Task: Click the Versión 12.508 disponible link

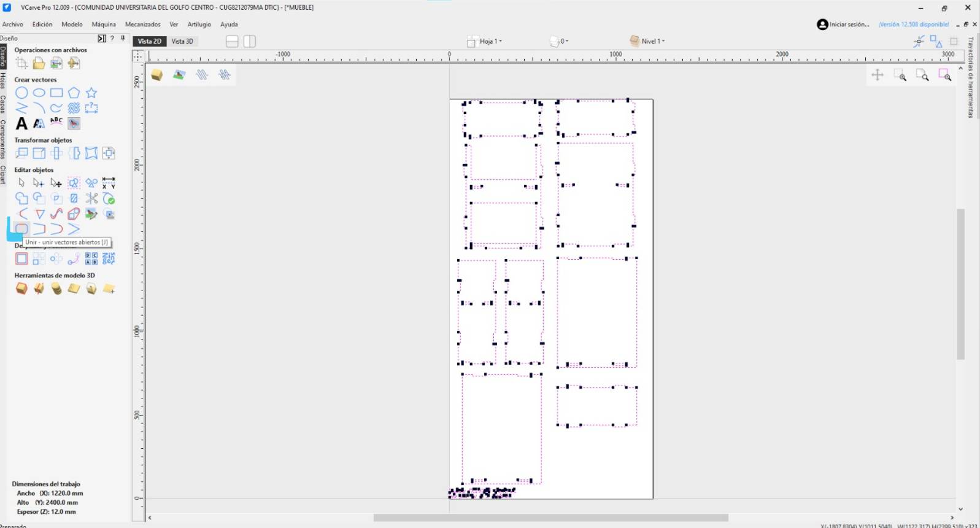Action: coord(914,25)
